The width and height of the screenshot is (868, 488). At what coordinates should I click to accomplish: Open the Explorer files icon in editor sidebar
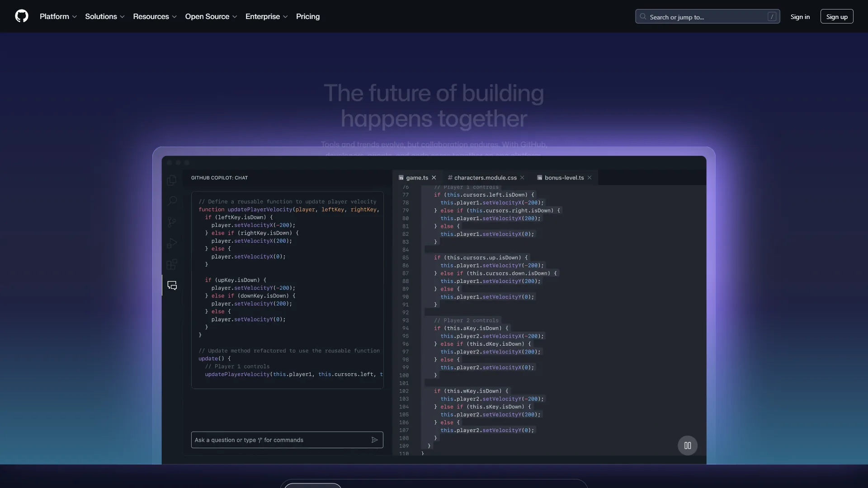[172, 180]
